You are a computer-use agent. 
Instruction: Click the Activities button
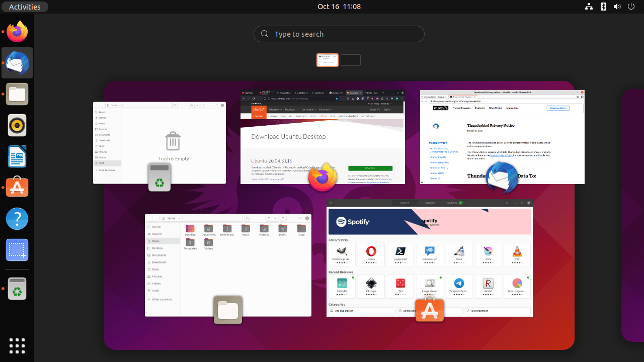click(x=25, y=7)
